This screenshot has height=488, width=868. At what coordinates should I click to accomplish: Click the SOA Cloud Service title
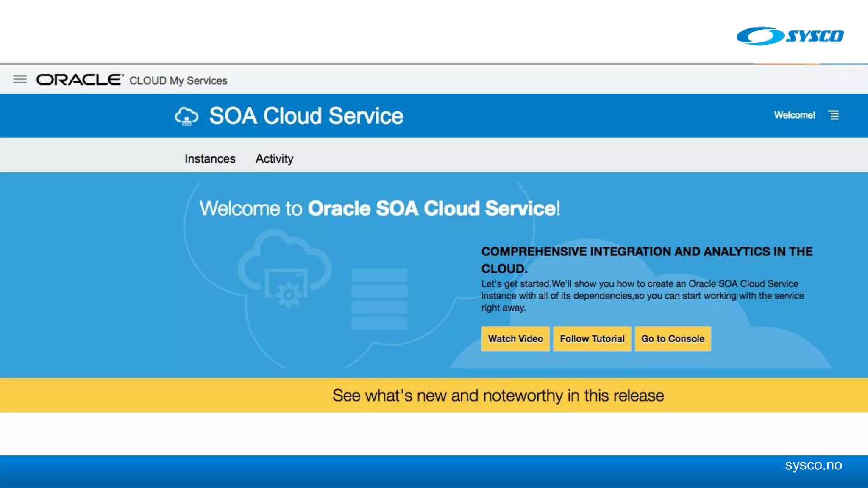306,116
